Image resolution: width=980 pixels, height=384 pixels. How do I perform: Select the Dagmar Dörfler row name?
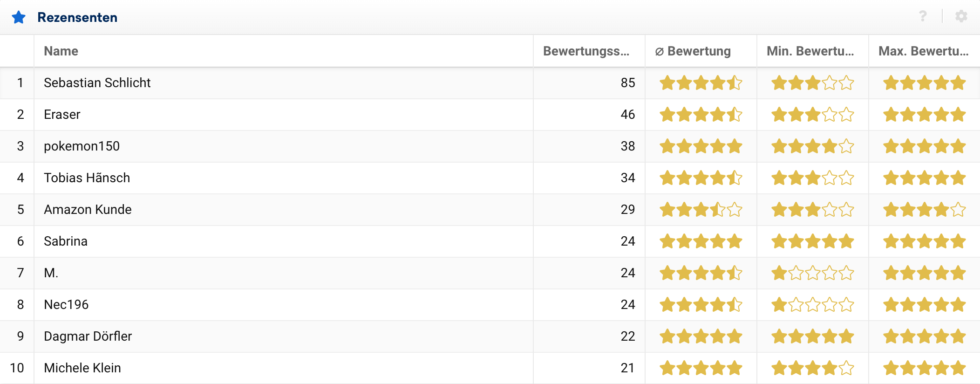(88, 336)
